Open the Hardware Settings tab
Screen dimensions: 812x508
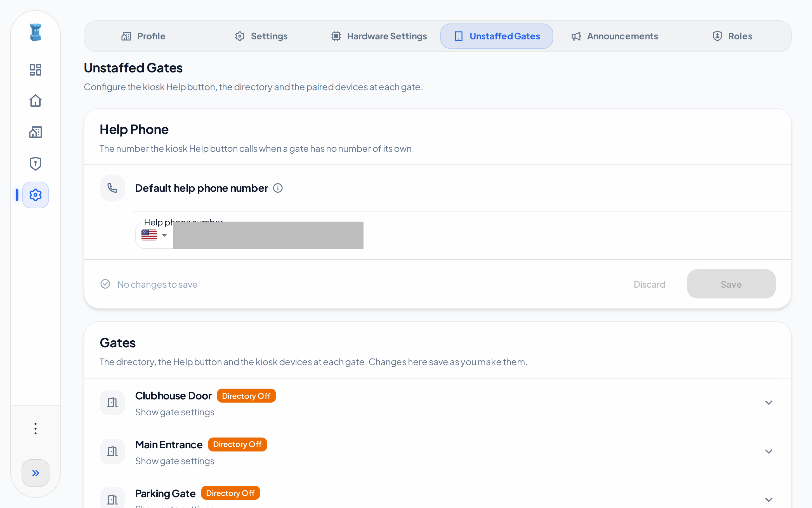click(x=379, y=36)
